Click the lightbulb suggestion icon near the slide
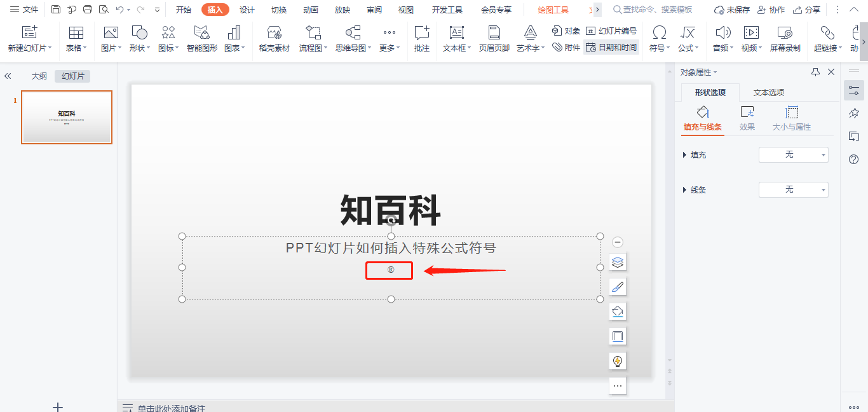 (617, 360)
